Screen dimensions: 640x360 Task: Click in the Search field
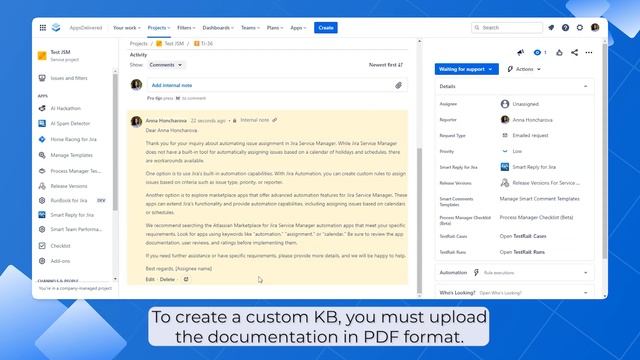point(507,28)
